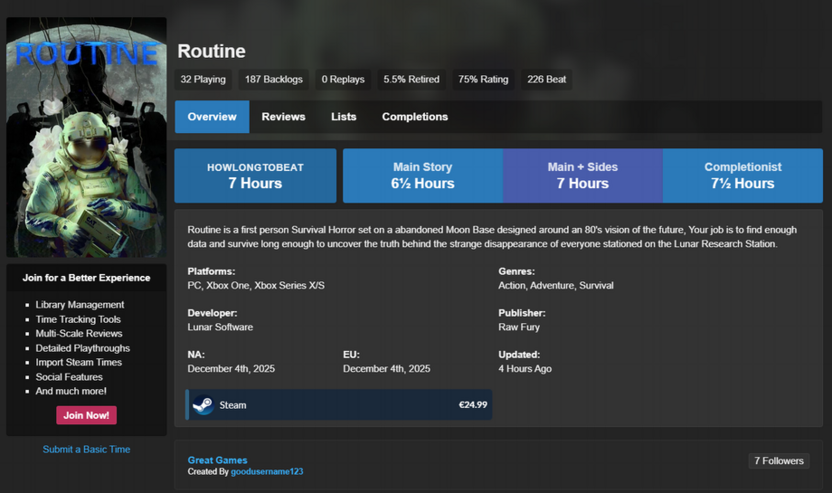Select the 187 Backlogs stat badge
This screenshot has width=832, height=493.
[x=274, y=80]
